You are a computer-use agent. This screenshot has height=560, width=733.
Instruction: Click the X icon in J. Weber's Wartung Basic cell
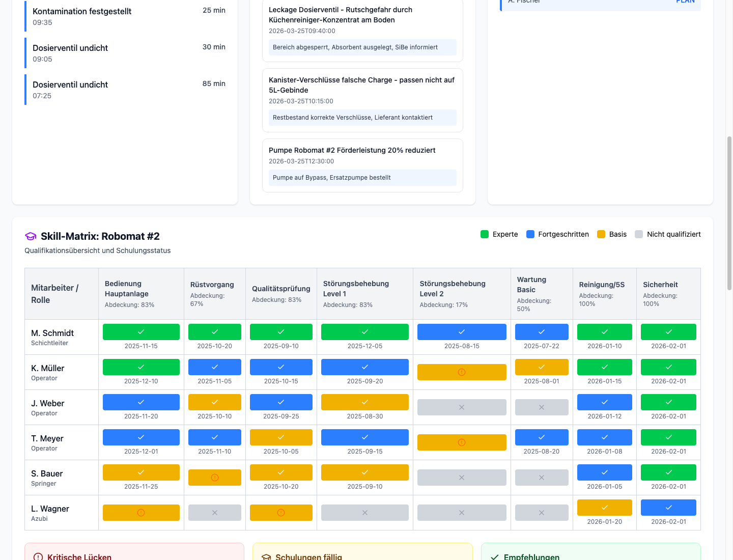[542, 407]
